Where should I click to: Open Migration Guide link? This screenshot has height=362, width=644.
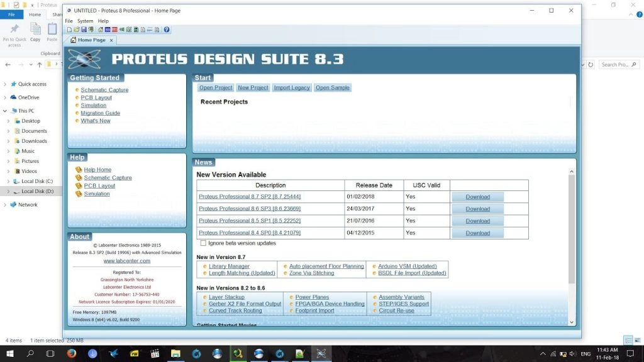(x=100, y=113)
